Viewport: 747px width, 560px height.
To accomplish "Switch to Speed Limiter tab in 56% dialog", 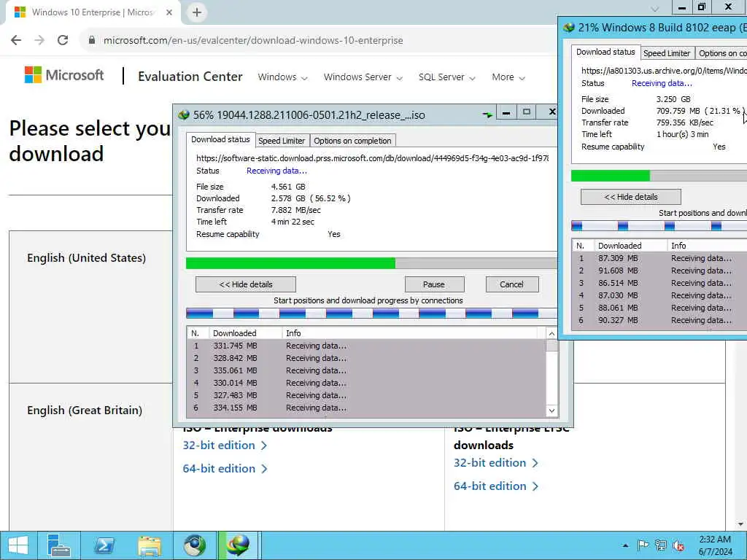I will [282, 141].
